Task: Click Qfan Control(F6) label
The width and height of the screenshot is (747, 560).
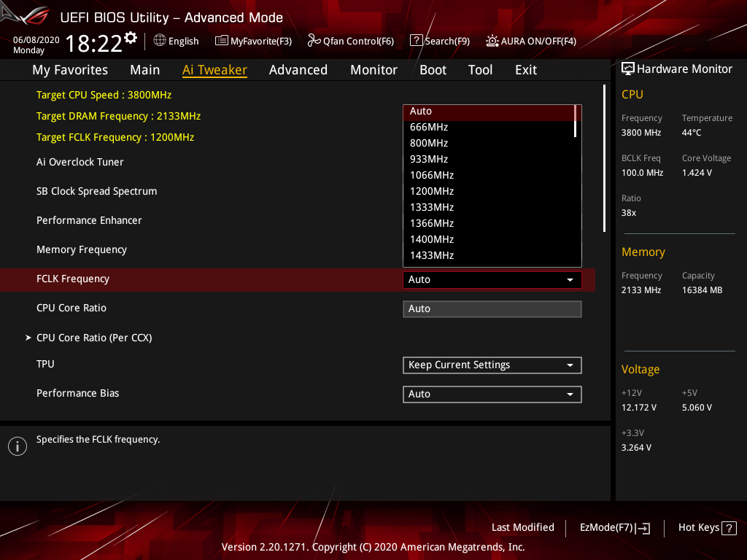Action: pos(358,42)
